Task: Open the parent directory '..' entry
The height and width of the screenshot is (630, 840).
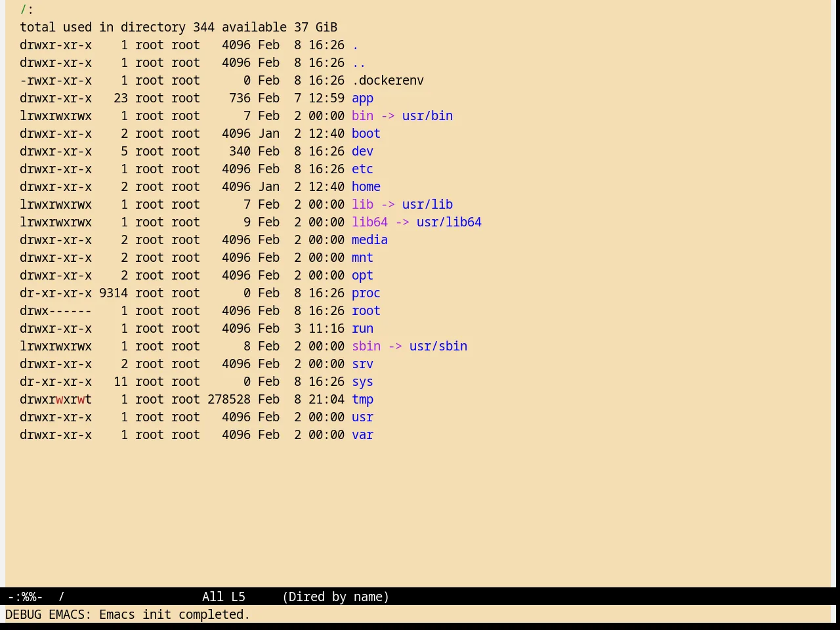Action: (359, 63)
